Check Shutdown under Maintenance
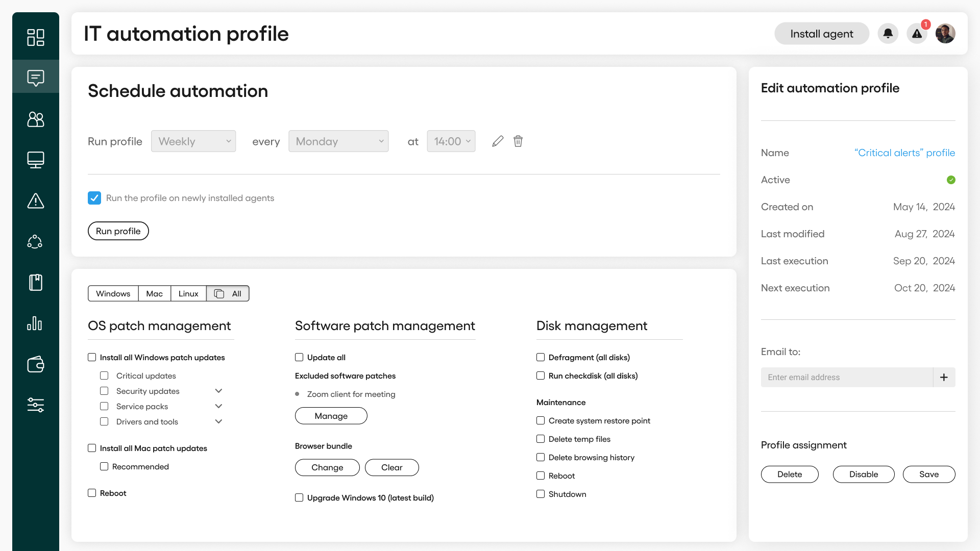Viewport: 980px width, 551px height. click(x=541, y=494)
